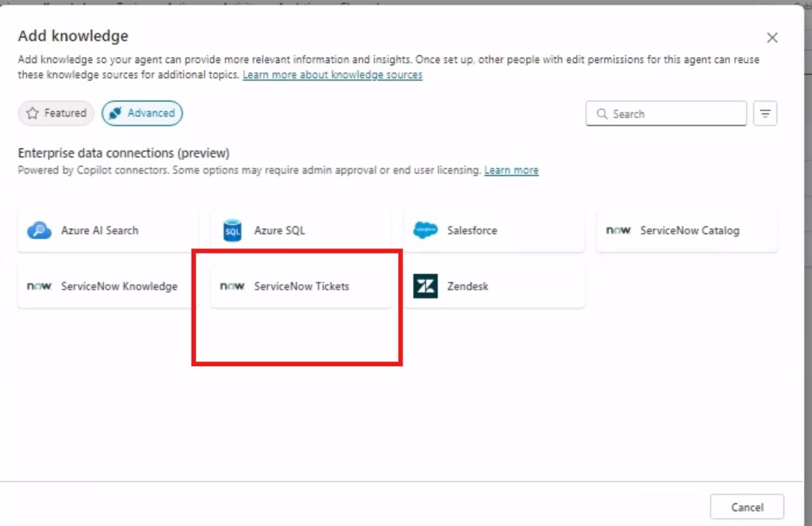The width and height of the screenshot is (812, 526).
Task: Choose the Azure AI Search connection
Action: coord(108,230)
